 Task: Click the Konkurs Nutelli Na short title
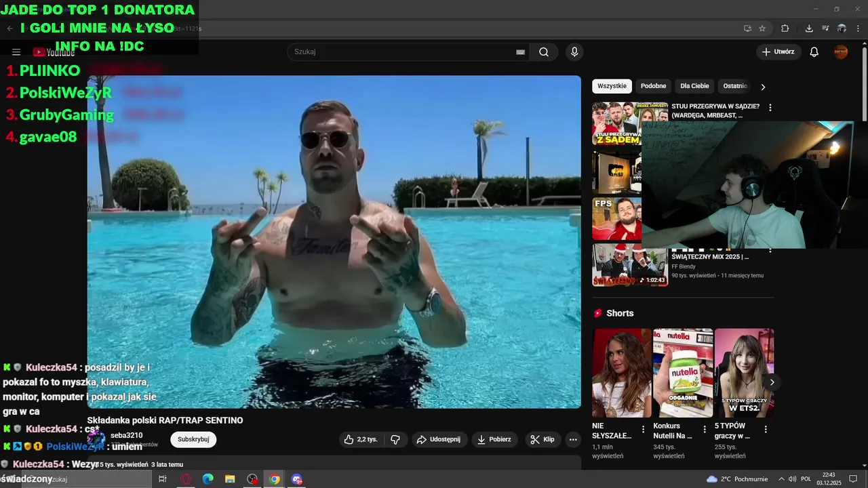pos(673,431)
